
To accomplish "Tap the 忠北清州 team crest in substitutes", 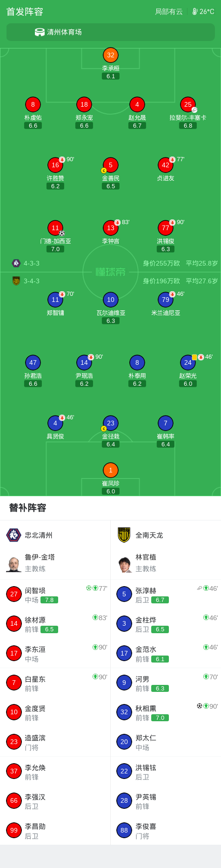I will click(13, 535).
